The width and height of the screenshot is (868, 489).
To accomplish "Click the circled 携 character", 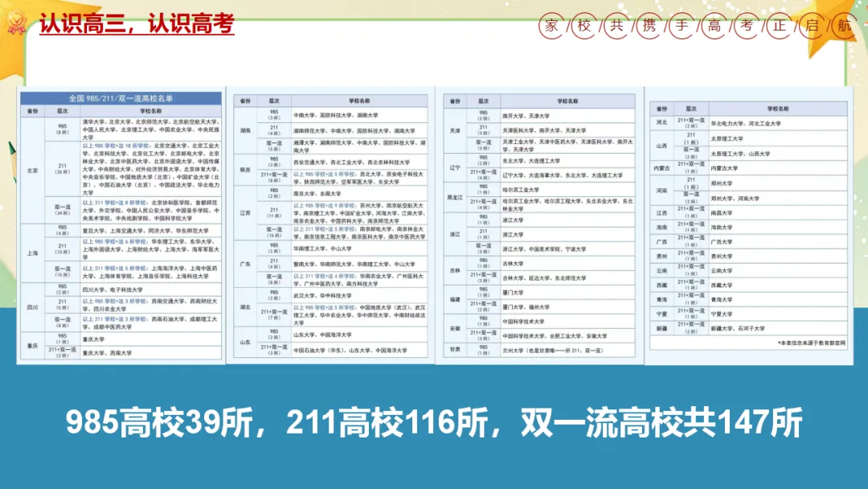I will pos(649,26).
